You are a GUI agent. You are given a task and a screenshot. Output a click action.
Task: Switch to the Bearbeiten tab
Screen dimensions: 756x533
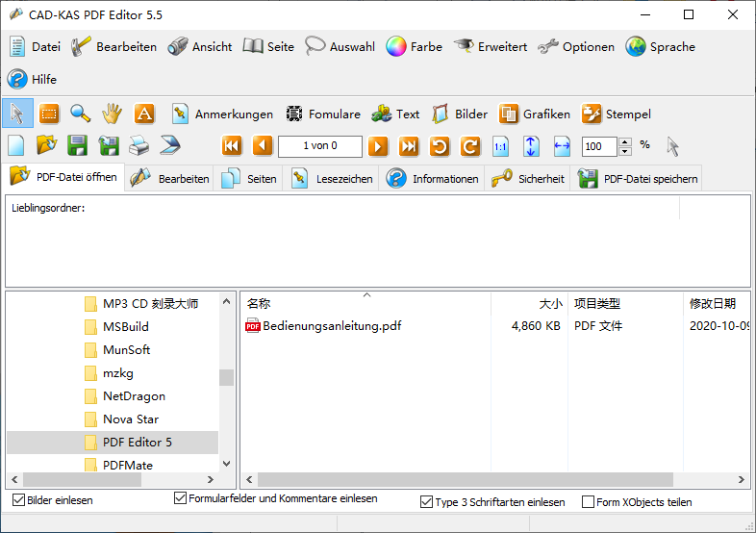point(169,179)
